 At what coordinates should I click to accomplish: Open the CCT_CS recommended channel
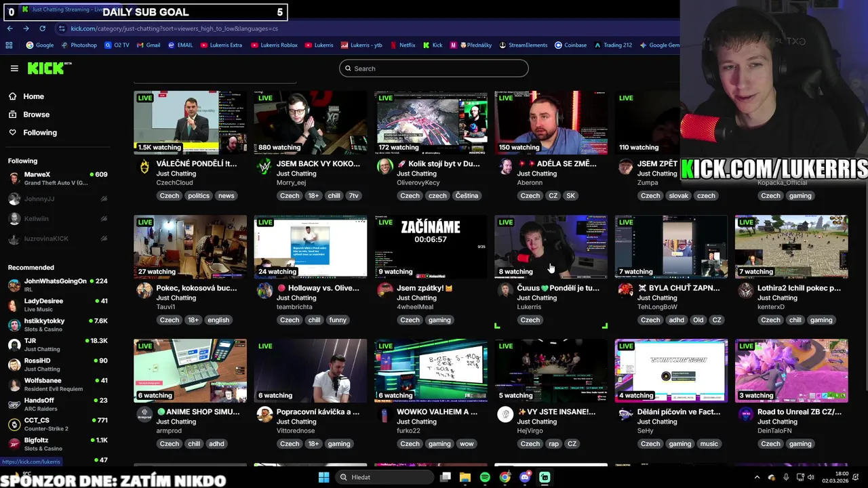(58, 424)
